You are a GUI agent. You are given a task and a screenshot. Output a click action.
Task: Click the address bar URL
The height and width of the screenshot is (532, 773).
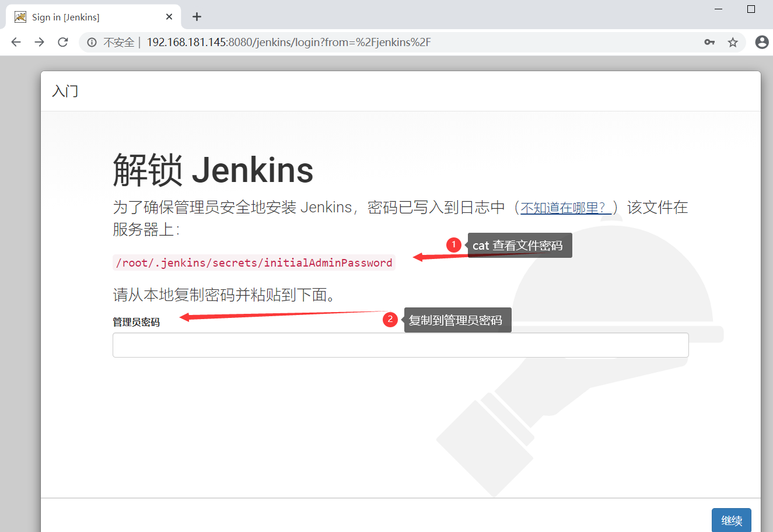[x=289, y=42]
